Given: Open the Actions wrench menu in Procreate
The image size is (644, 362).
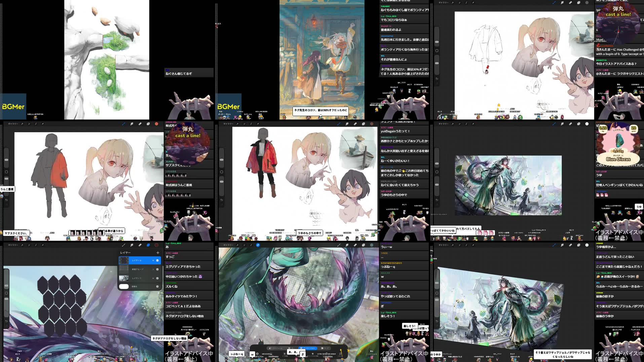Looking at the screenshot, I should pos(23,245).
